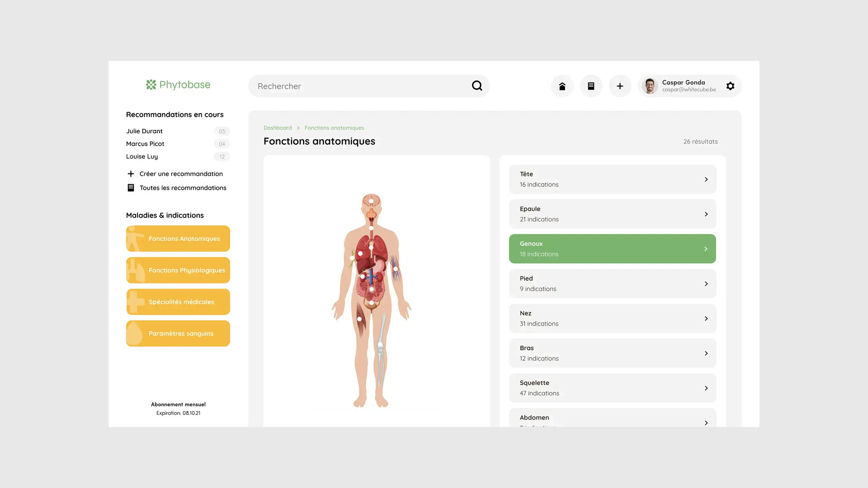Screen dimensions: 868x488
Task: Click Abonnement mensuel label
Action: click(178, 404)
